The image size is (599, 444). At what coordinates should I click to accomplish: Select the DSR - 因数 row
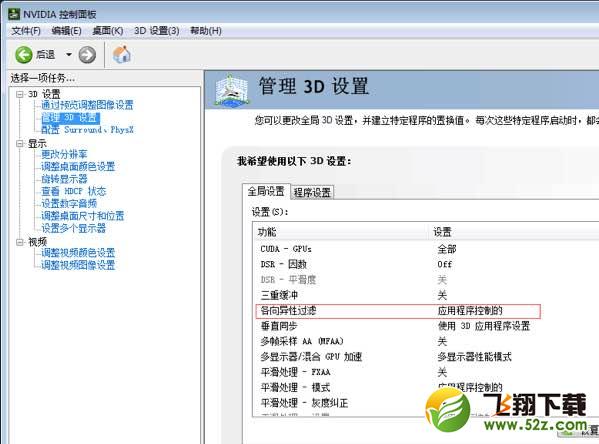point(426,264)
